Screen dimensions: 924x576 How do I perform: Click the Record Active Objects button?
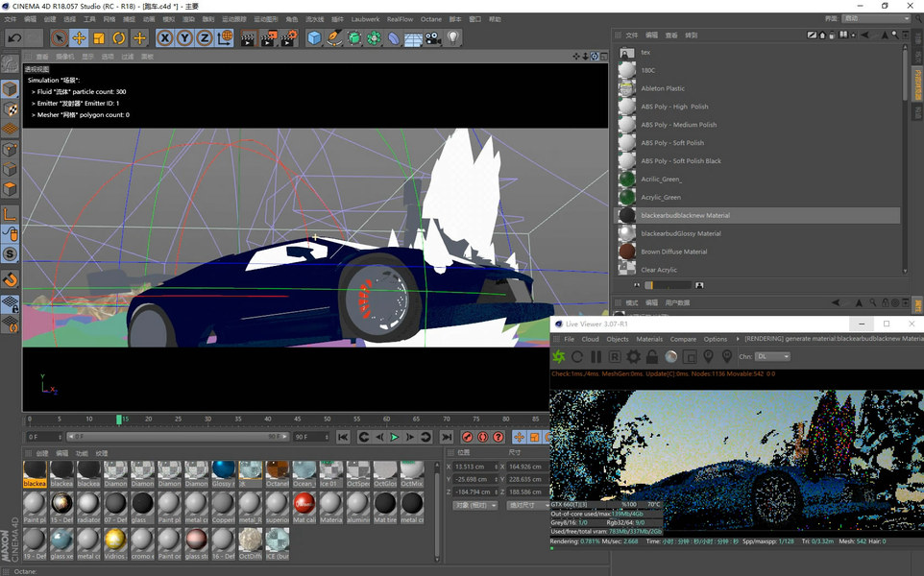tap(468, 437)
